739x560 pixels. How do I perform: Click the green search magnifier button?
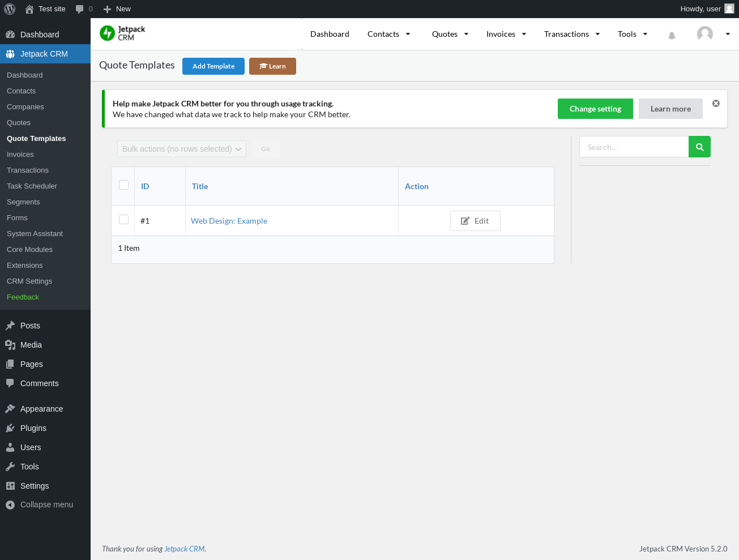pyautogui.click(x=699, y=147)
